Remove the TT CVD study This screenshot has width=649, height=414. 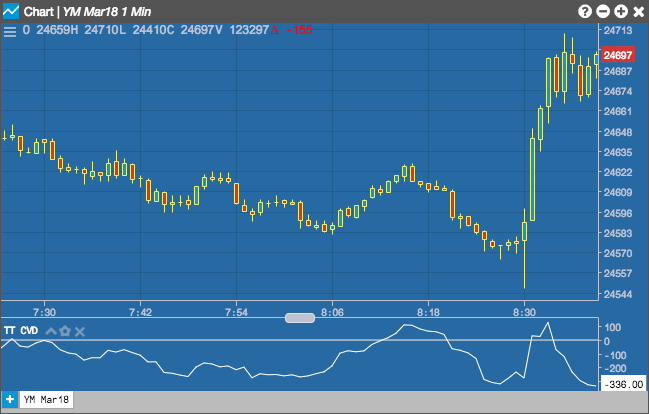point(80,331)
